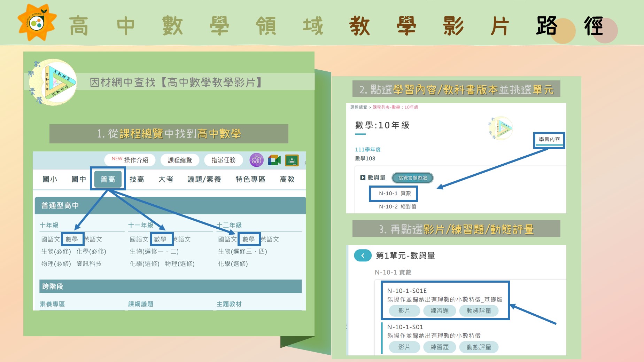Click the round triangle logo above step 1
Screen dimensions: 644x362
coord(54,82)
